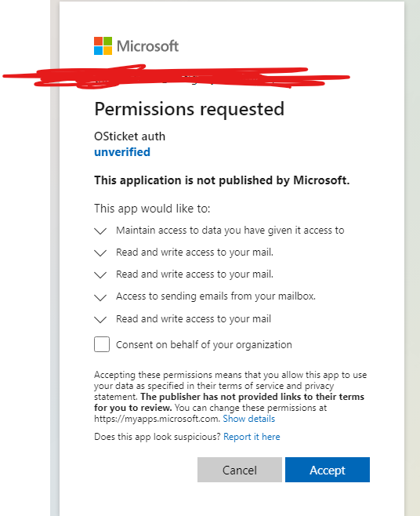Expand chevron beside Maintain access to data
Viewport: 420px width, 516px height.
(x=100, y=231)
